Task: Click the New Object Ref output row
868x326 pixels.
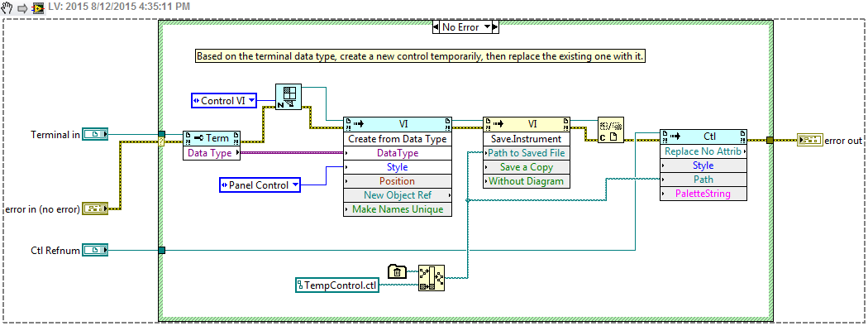Action: pos(398,195)
